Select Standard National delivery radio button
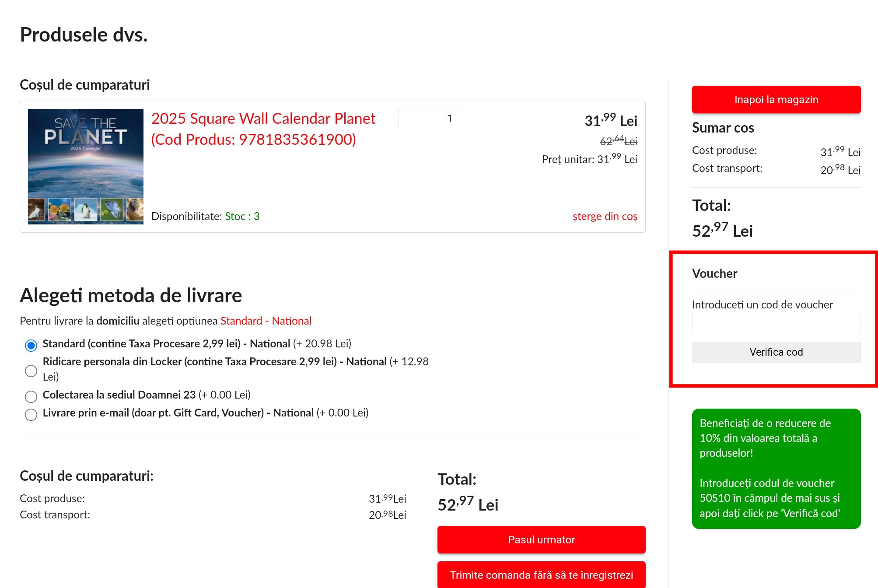878x588 pixels. pos(31,345)
